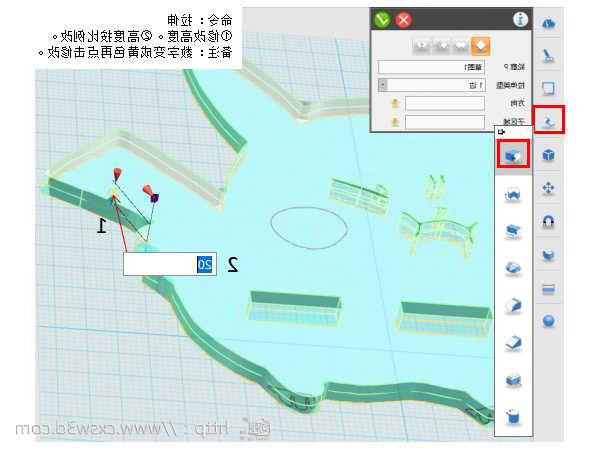600x453 pixels.
Task: Open the info help icon in the extrude dialog
Action: 520,20
